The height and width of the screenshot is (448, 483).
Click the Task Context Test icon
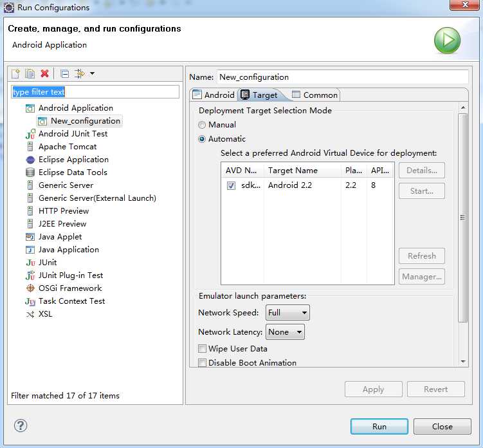(x=30, y=301)
